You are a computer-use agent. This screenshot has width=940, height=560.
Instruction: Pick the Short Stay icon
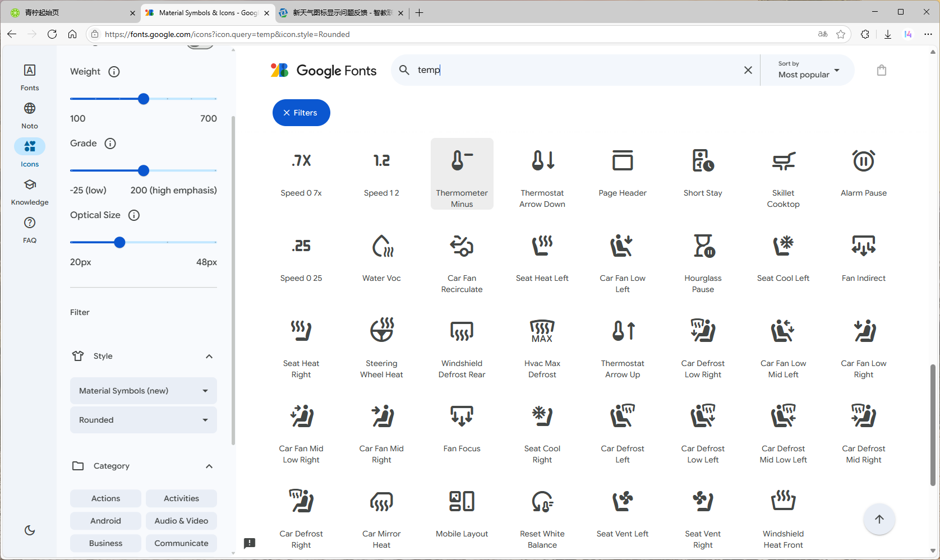coord(703,174)
